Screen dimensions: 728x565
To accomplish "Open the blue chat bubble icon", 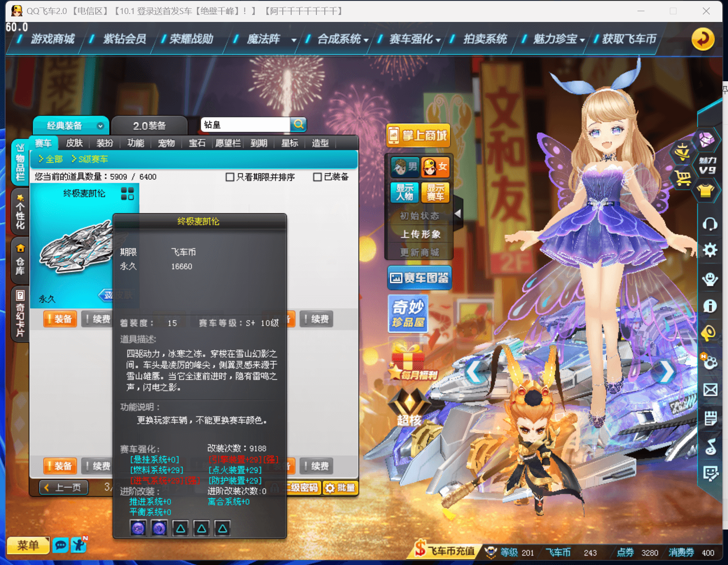I will click(61, 545).
